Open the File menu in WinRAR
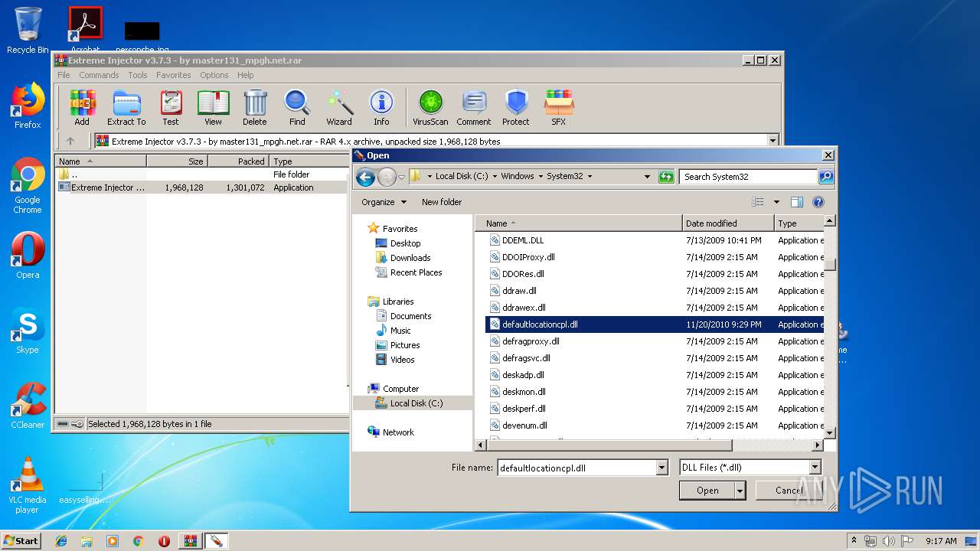This screenshot has width=980, height=551. pos(64,75)
